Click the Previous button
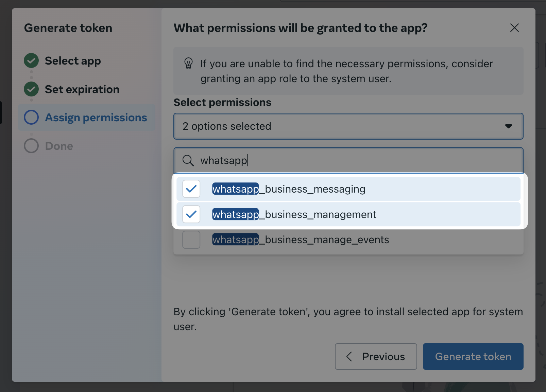 tap(376, 356)
